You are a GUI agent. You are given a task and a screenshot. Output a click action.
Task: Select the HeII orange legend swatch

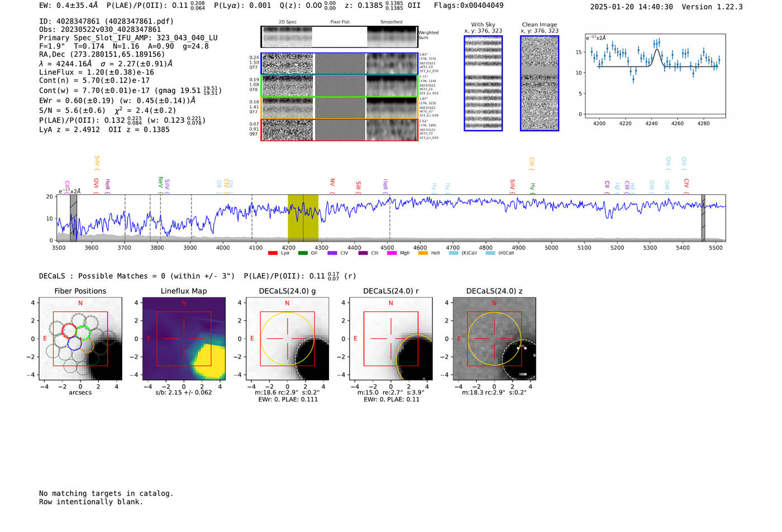tap(423, 253)
